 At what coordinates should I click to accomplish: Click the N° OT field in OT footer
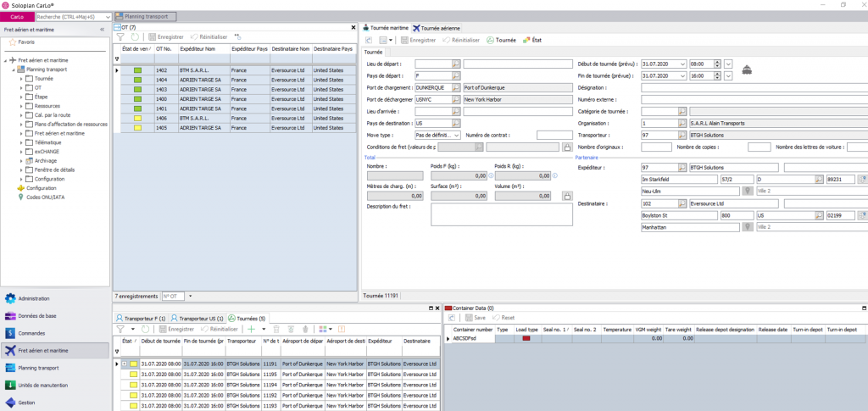173,297
